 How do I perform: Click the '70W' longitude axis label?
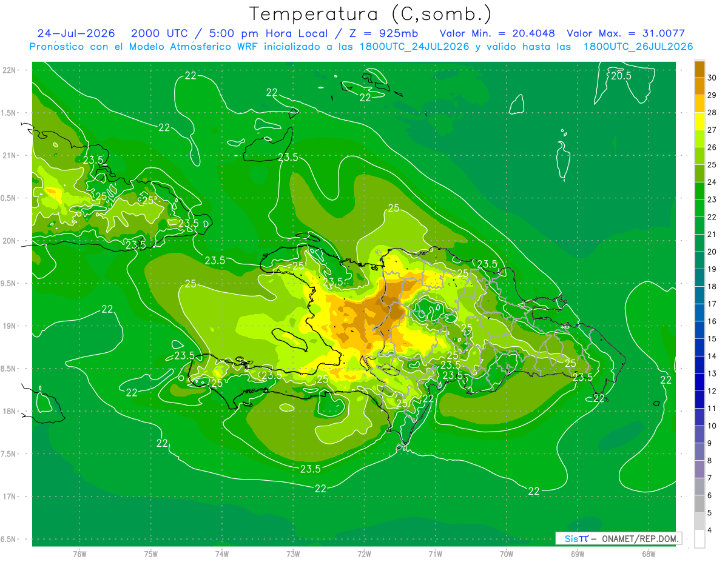[x=507, y=554]
